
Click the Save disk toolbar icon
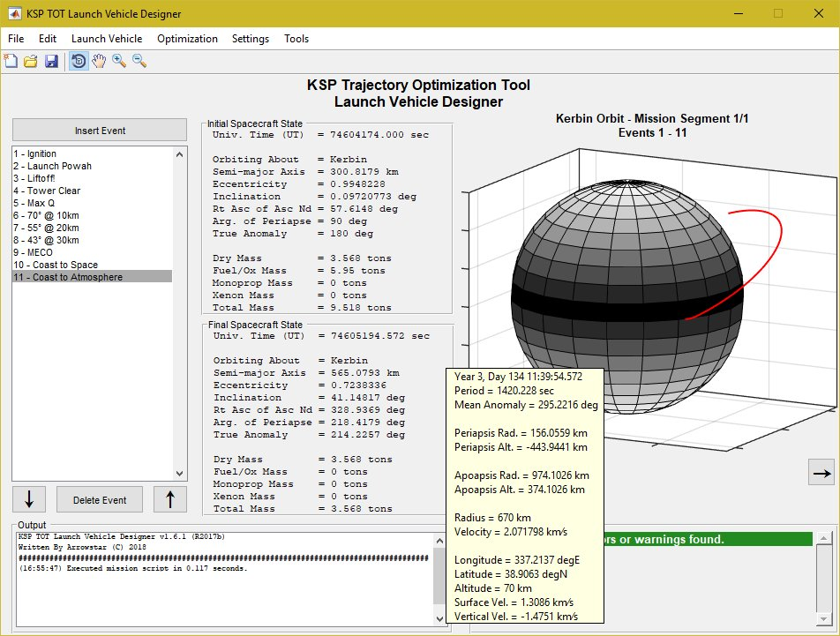(x=50, y=61)
